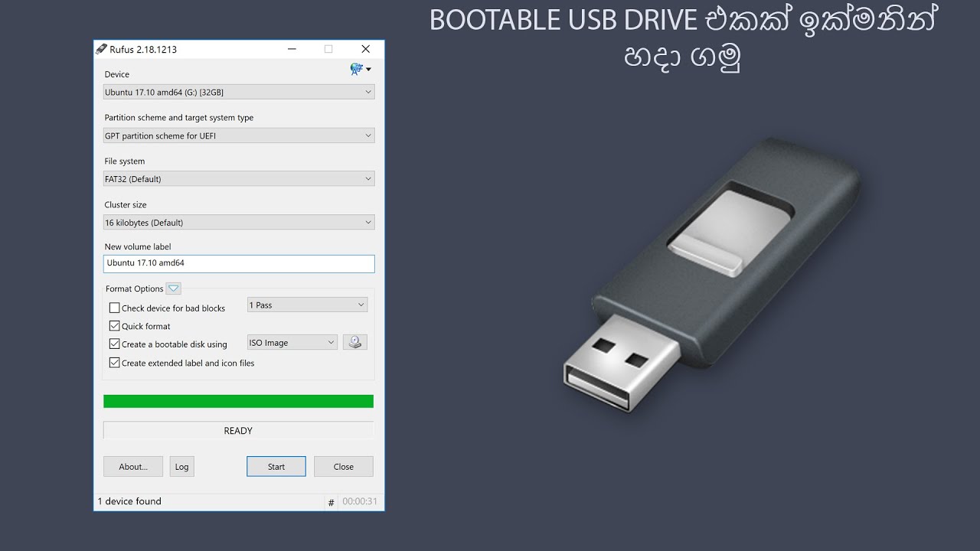Click the Start button

(276, 466)
